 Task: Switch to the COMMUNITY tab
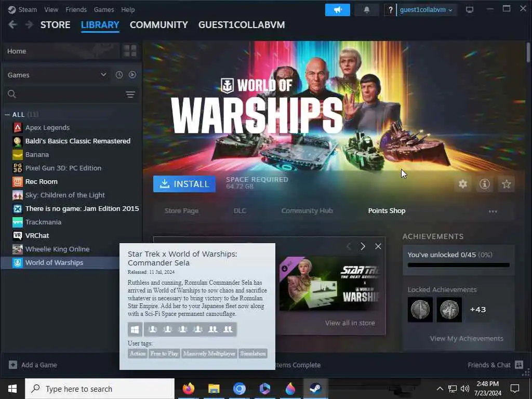tap(159, 25)
